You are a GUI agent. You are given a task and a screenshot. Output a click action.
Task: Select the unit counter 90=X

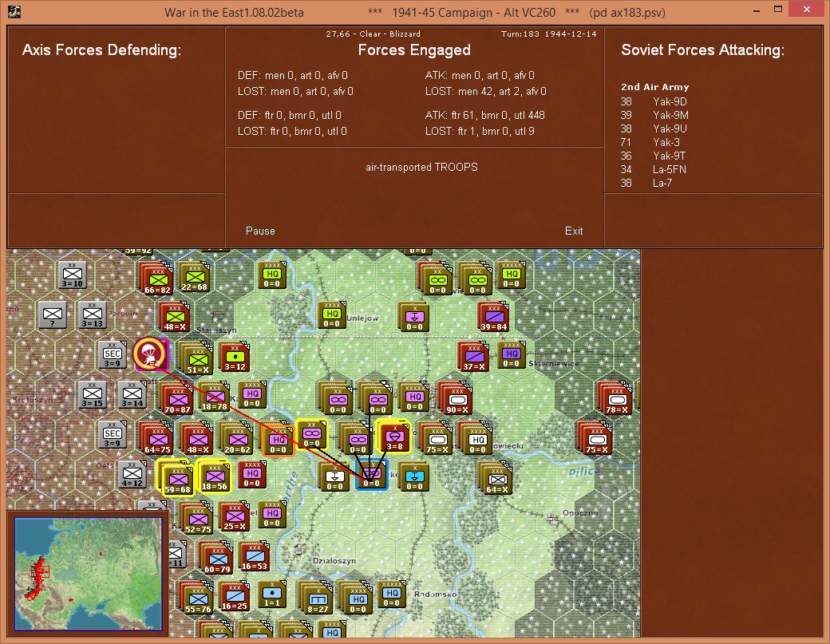click(457, 400)
